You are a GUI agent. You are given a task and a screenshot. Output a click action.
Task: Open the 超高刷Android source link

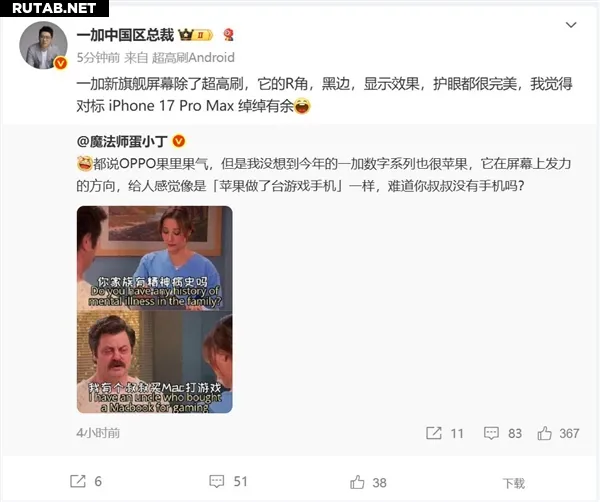coord(193,58)
